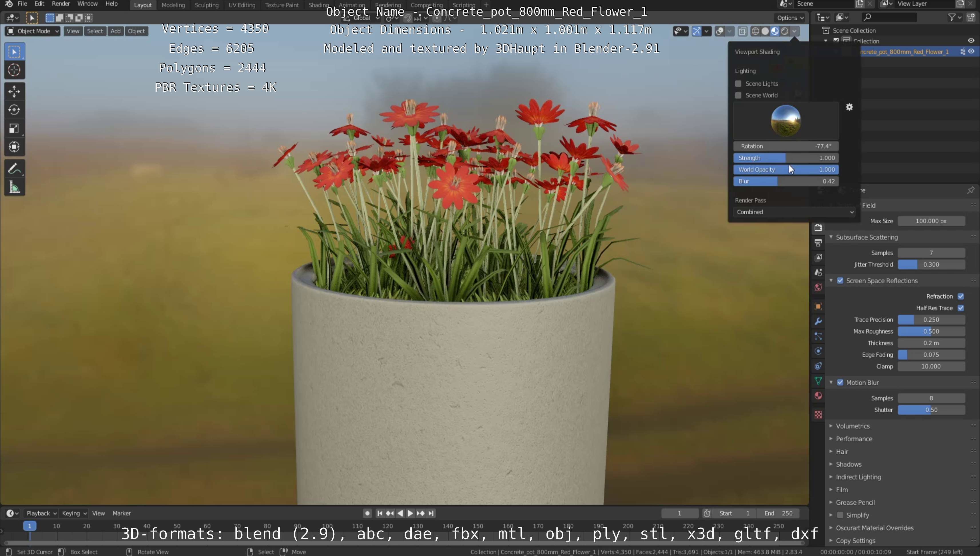Viewport: 980px width, 556px height.
Task: Open View Layer properties tab
Action: pos(818,258)
